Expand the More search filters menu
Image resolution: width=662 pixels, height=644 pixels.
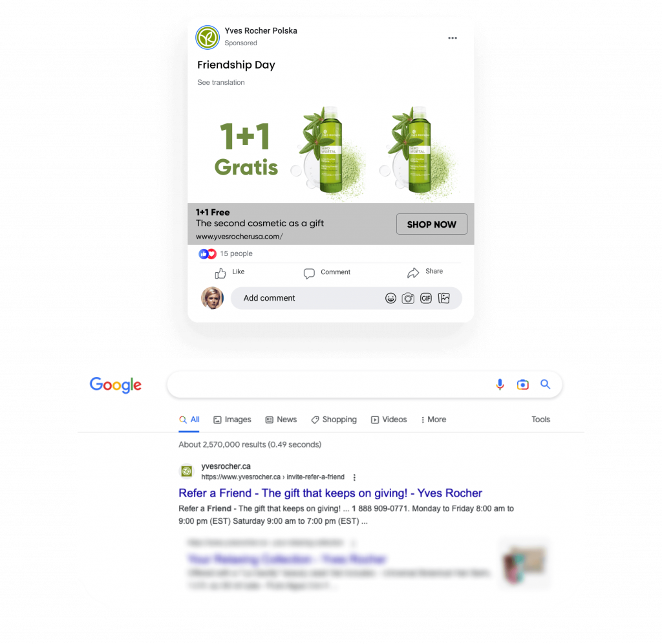click(433, 420)
